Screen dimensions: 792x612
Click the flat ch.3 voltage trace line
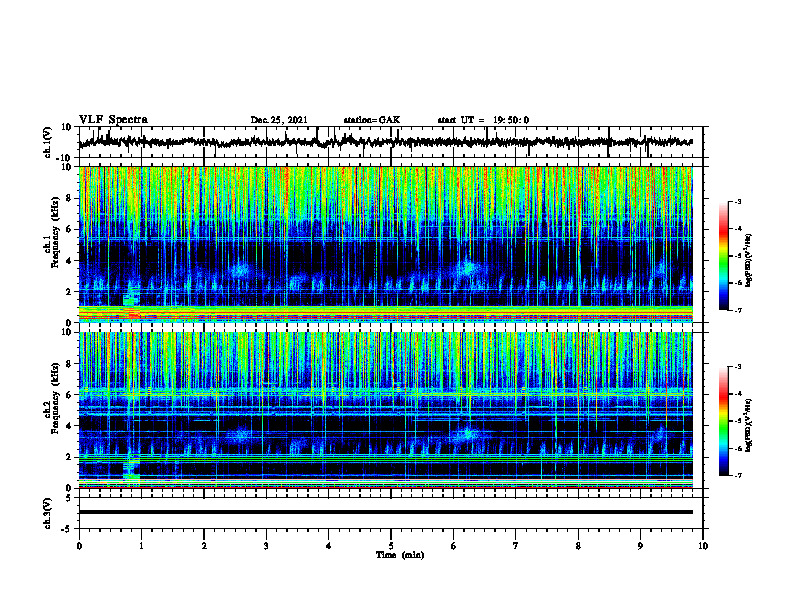(385, 512)
